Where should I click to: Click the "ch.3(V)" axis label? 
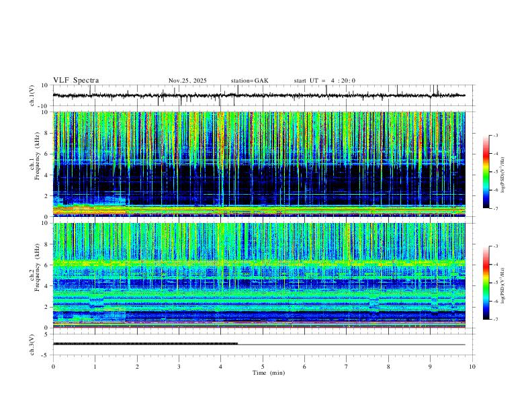pyautogui.click(x=32, y=345)
